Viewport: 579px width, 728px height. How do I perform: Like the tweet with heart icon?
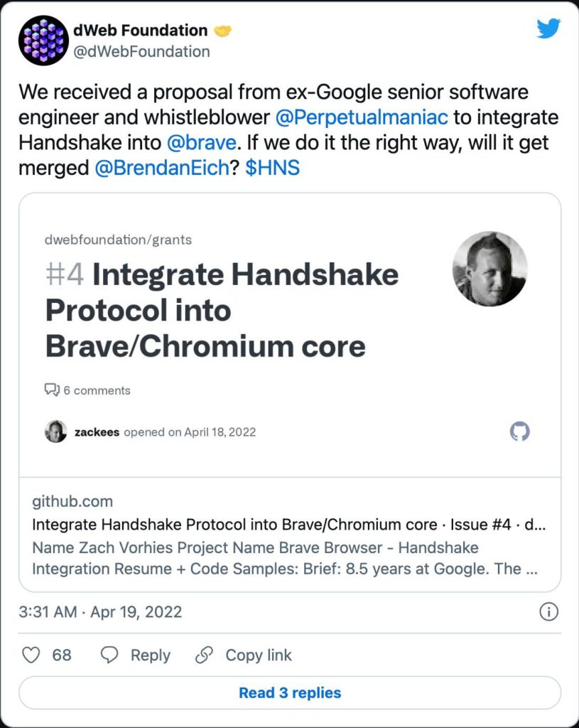pyautogui.click(x=31, y=655)
